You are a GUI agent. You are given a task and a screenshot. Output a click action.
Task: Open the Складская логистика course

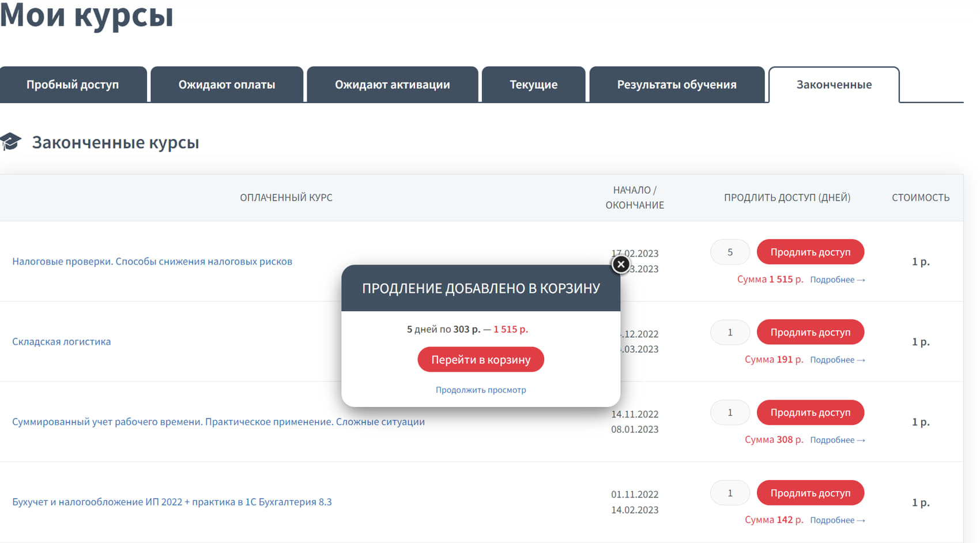point(62,342)
